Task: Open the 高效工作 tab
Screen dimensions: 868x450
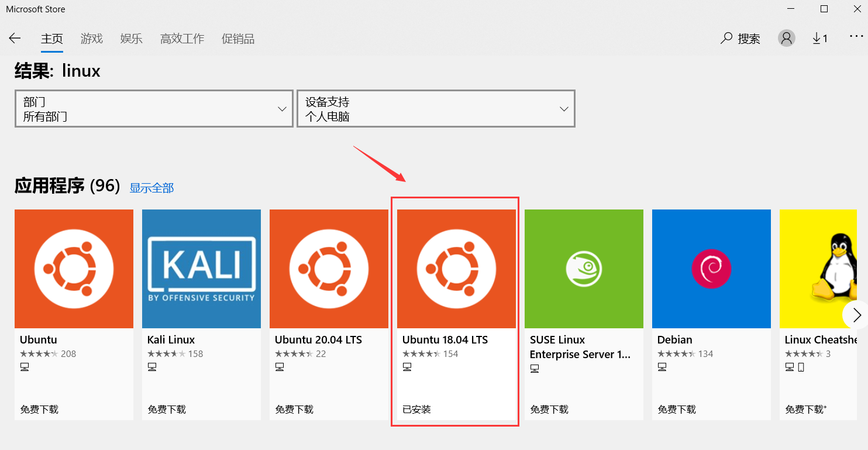Action: [182, 39]
